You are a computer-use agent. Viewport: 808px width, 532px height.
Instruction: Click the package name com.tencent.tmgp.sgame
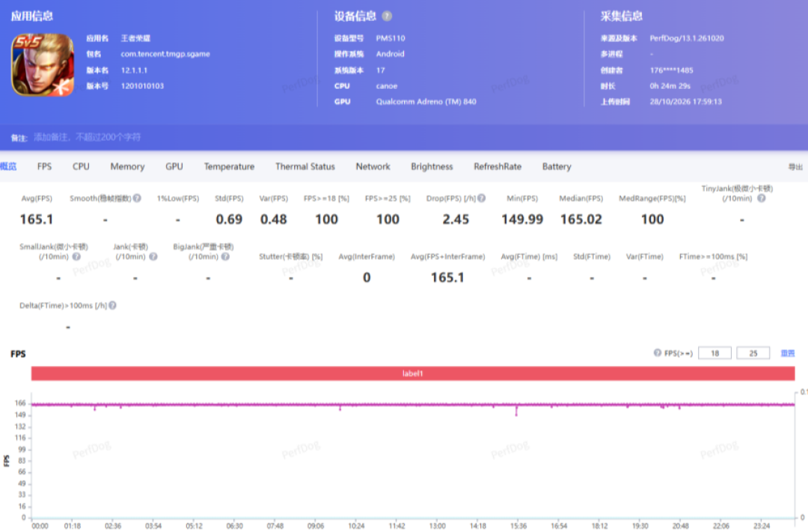tap(165, 54)
